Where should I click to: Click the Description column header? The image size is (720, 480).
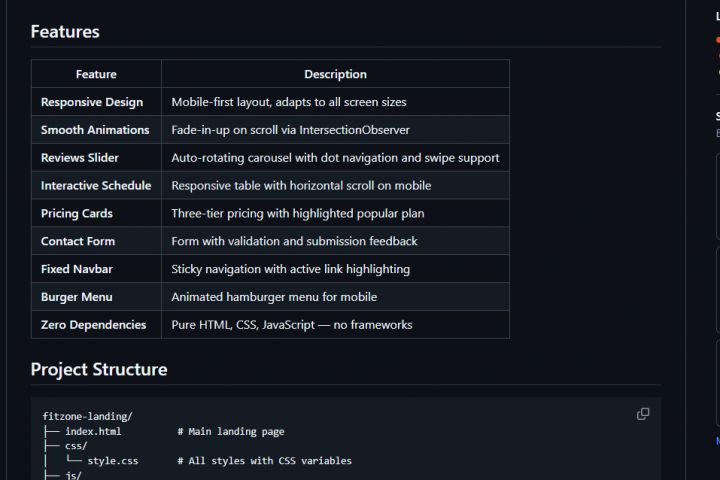pos(335,74)
